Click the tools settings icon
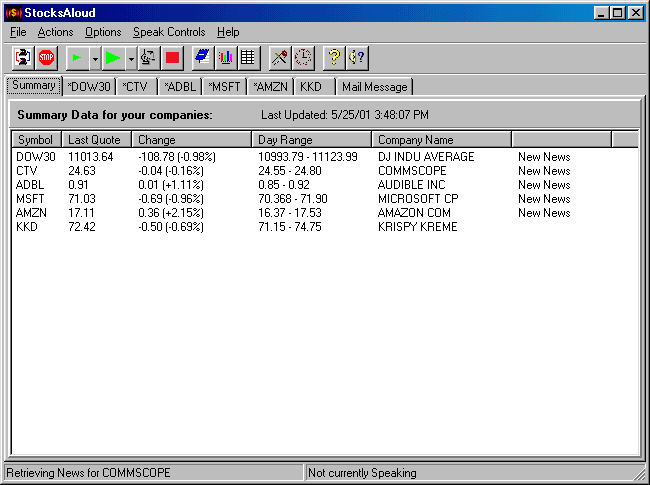 [x=280, y=57]
